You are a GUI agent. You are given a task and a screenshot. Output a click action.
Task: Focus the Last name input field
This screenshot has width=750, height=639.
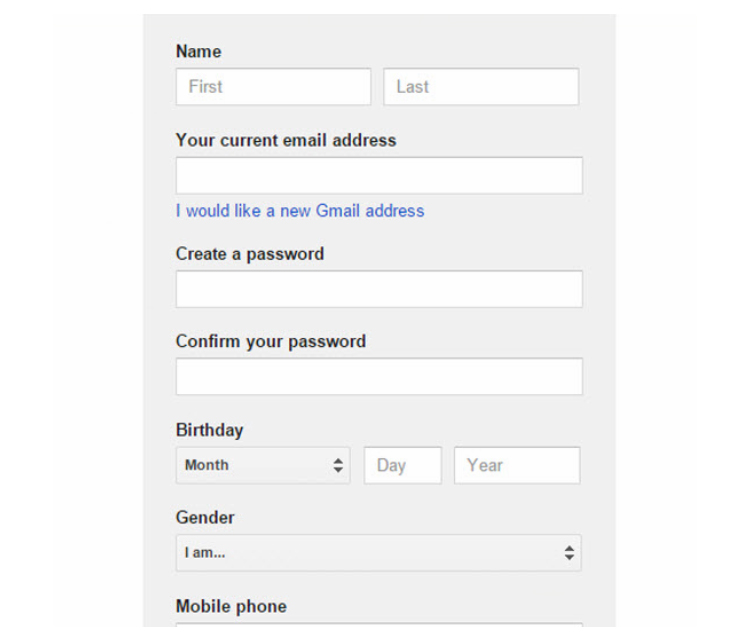point(481,87)
